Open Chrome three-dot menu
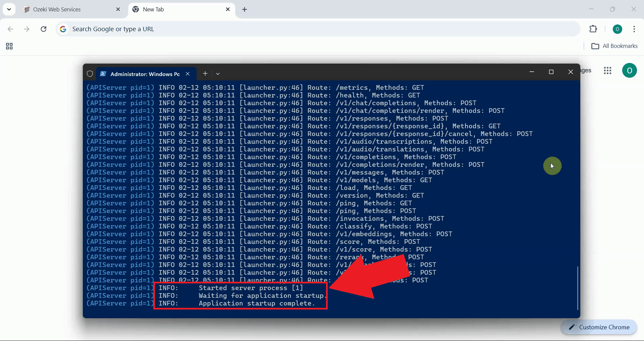The height and width of the screenshot is (341, 644). pyautogui.click(x=634, y=29)
